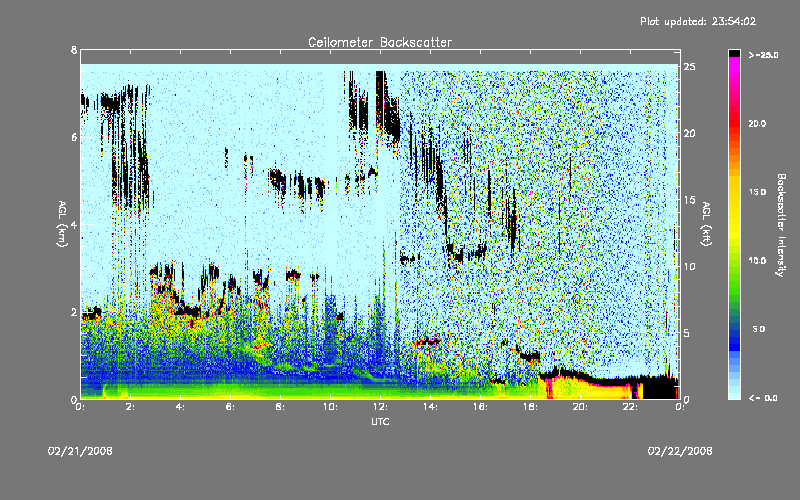
Task: Click the '6:' hour tick on x-axis
Action: [x=231, y=407]
